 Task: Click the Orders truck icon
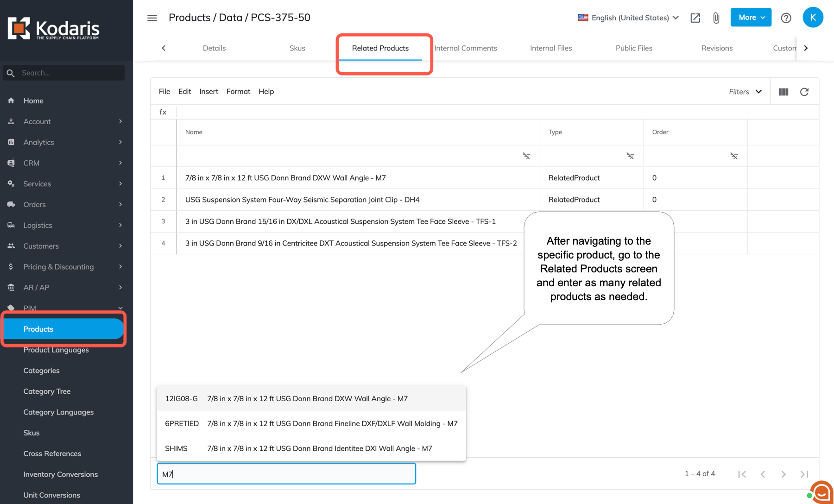11,204
